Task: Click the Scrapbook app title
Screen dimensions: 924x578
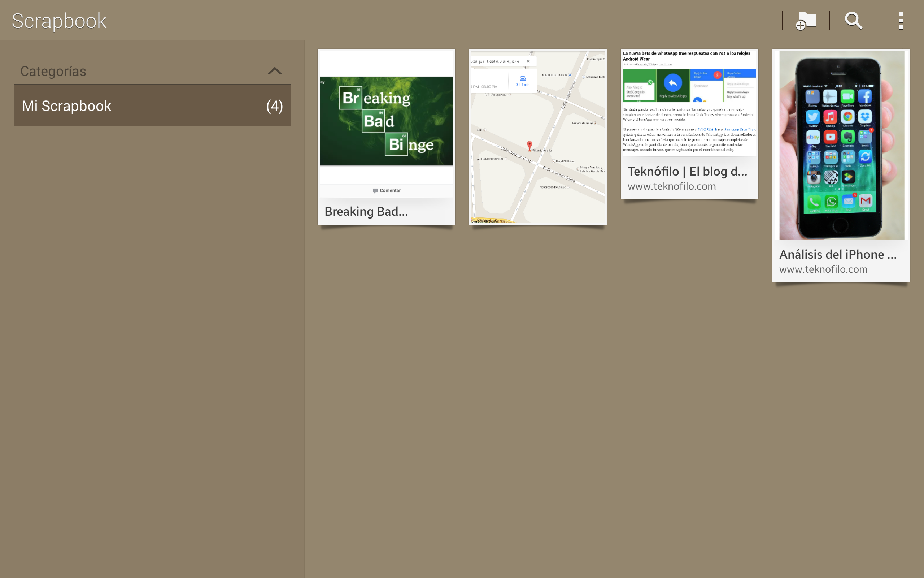Action: 59,21
